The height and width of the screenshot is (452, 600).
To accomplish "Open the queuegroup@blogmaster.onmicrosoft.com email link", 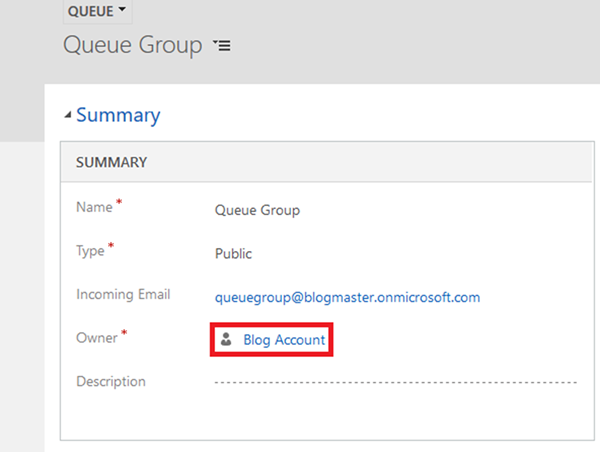I will tap(348, 297).
